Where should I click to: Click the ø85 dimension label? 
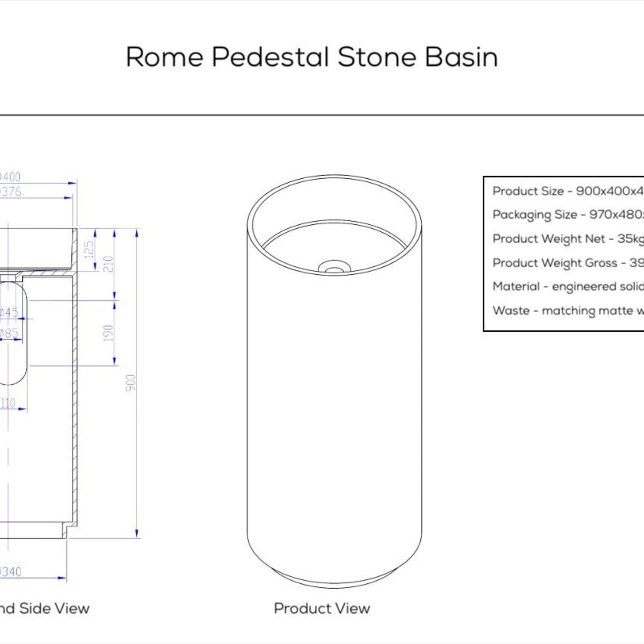tap(8, 333)
